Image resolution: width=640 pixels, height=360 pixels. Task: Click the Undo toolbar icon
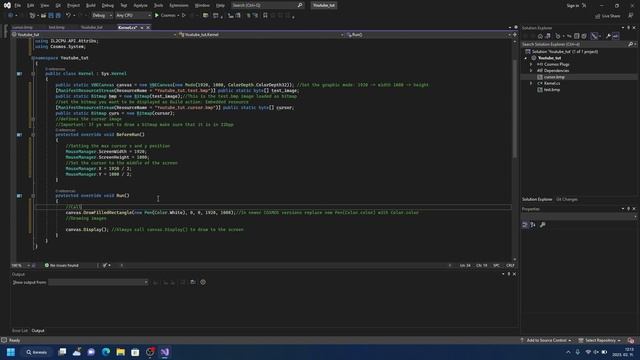68,16
